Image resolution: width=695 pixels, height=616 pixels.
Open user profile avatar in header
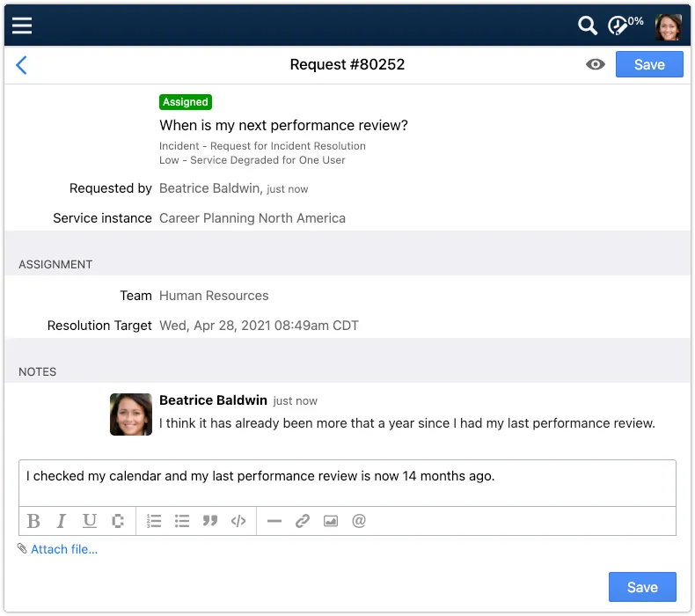(668, 27)
